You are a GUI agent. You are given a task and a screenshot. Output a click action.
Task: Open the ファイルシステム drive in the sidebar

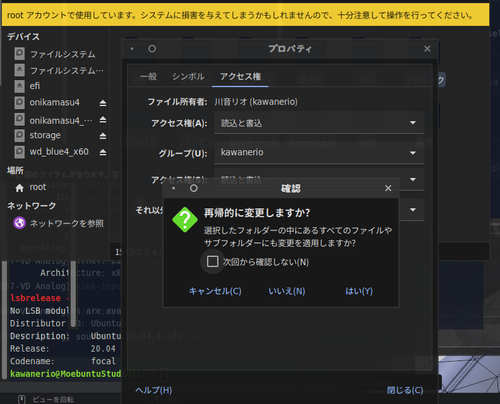point(63,54)
